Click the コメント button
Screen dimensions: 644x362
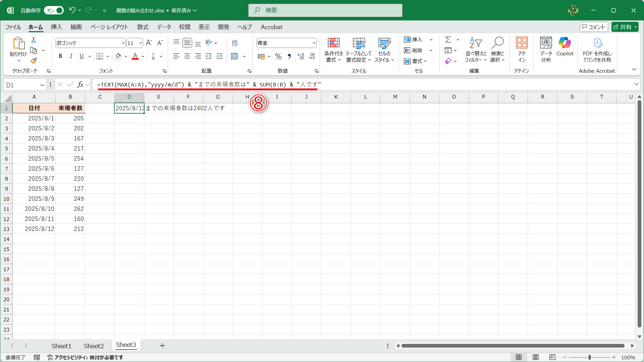[x=594, y=27]
